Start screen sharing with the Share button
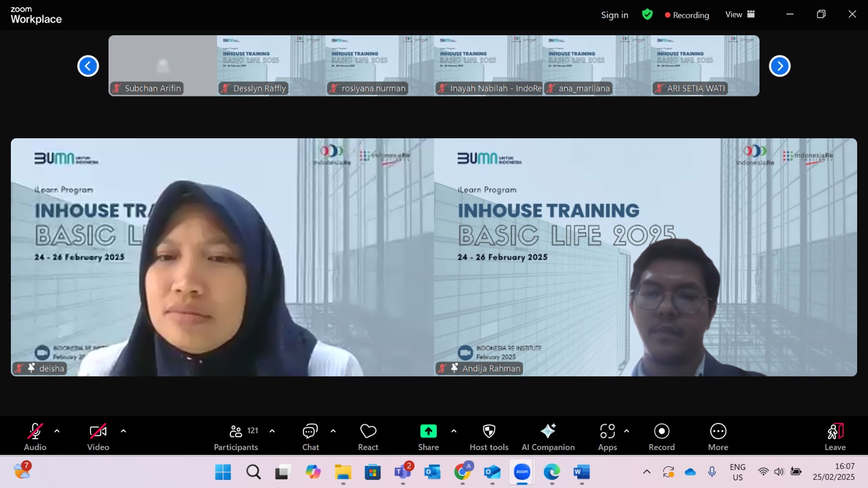Viewport: 868px width, 488px height. (x=428, y=436)
